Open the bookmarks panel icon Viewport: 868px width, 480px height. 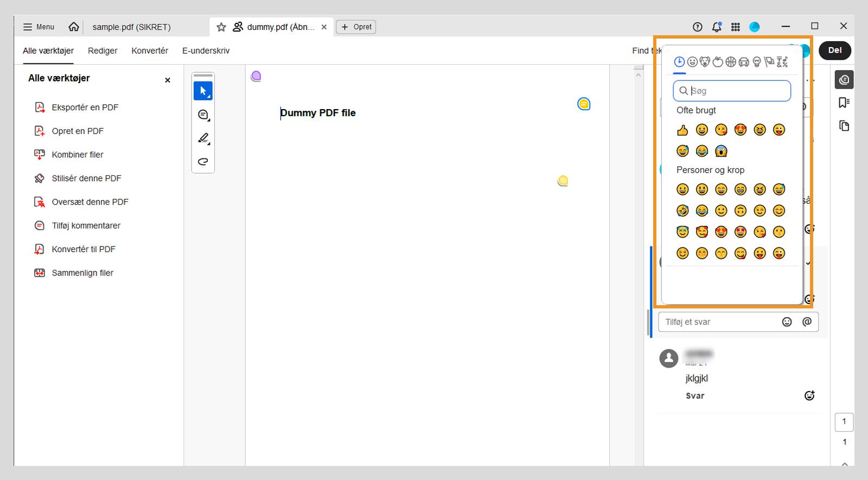point(844,103)
